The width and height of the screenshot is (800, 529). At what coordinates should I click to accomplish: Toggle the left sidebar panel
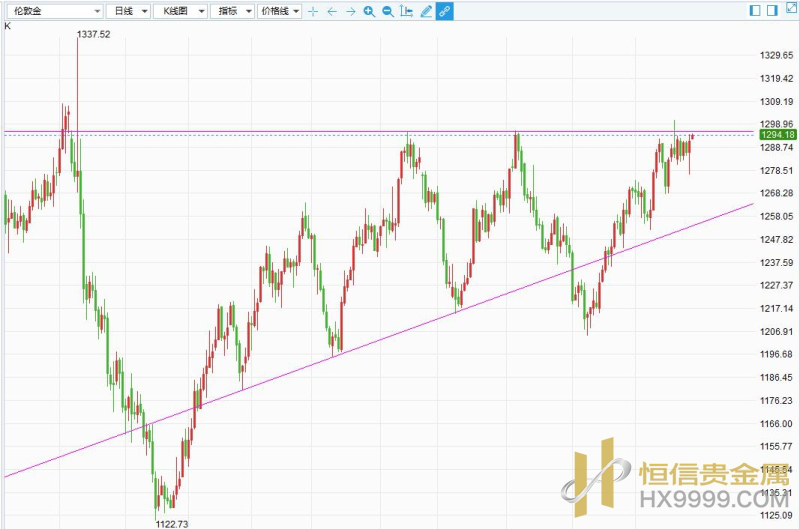click(755, 10)
